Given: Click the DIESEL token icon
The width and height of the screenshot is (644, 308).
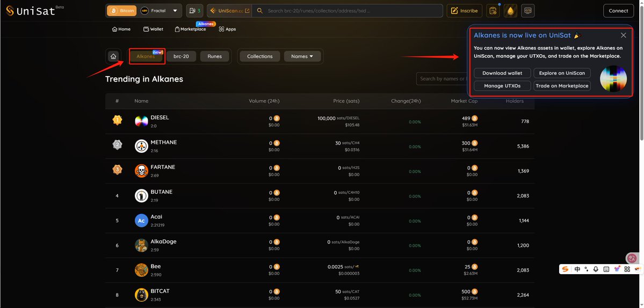Looking at the screenshot, I should coord(141,121).
